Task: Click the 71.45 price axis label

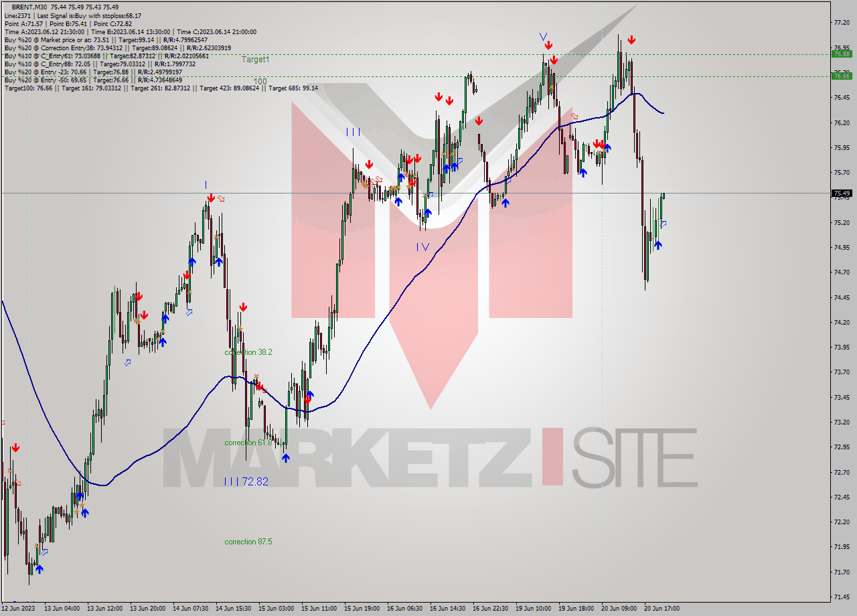Action: click(842, 597)
